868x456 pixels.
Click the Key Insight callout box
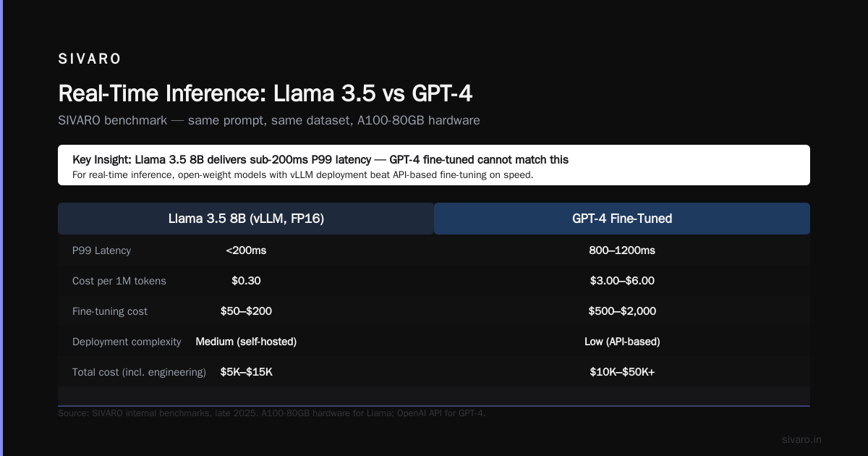434,165
